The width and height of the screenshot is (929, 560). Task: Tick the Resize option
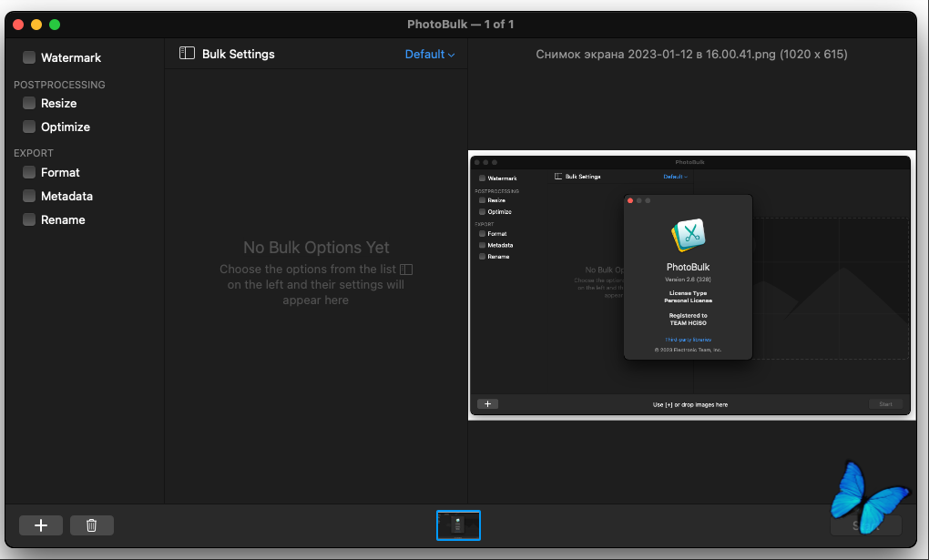(29, 103)
